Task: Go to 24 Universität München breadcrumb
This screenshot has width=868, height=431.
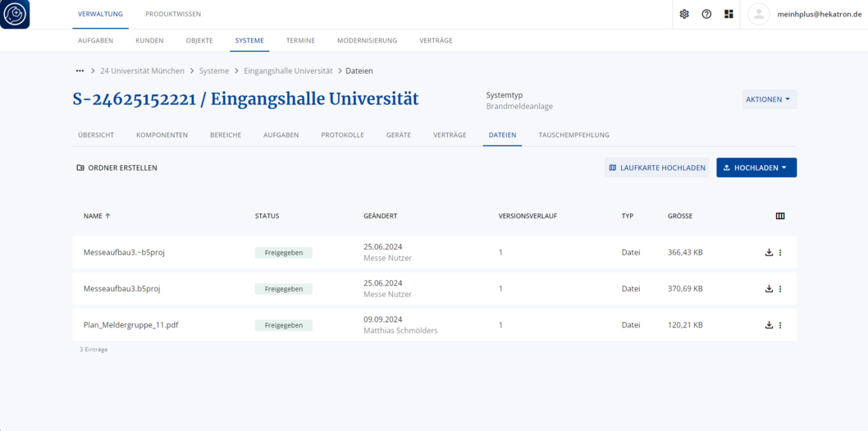Action: click(x=142, y=71)
